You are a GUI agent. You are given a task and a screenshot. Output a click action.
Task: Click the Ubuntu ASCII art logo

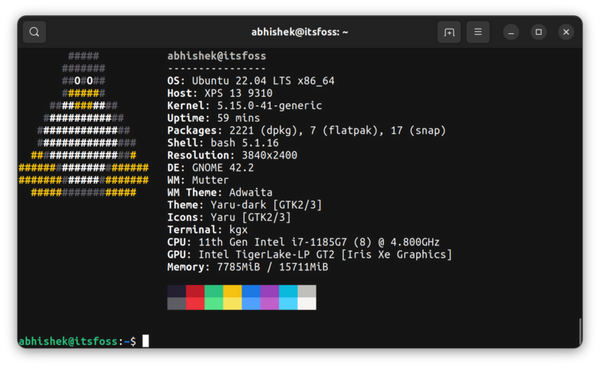(x=83, y=124)
